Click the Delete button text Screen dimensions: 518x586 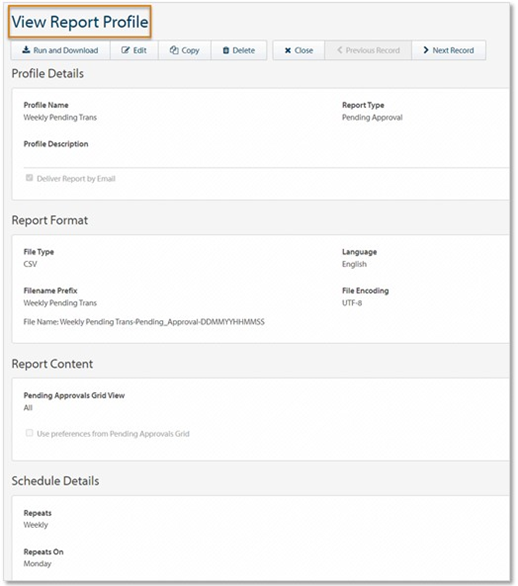[x=244, y=50]
